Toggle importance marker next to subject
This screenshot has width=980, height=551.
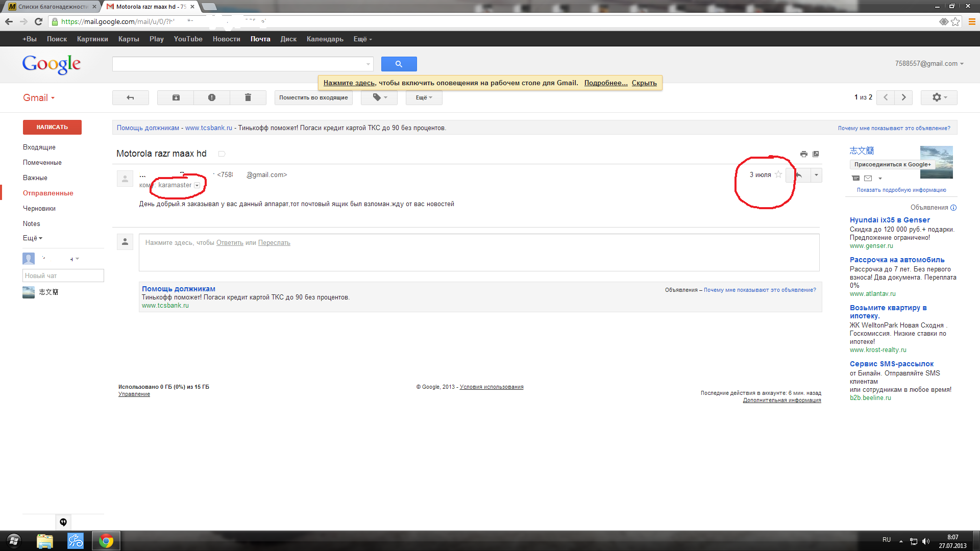(222, 154)
